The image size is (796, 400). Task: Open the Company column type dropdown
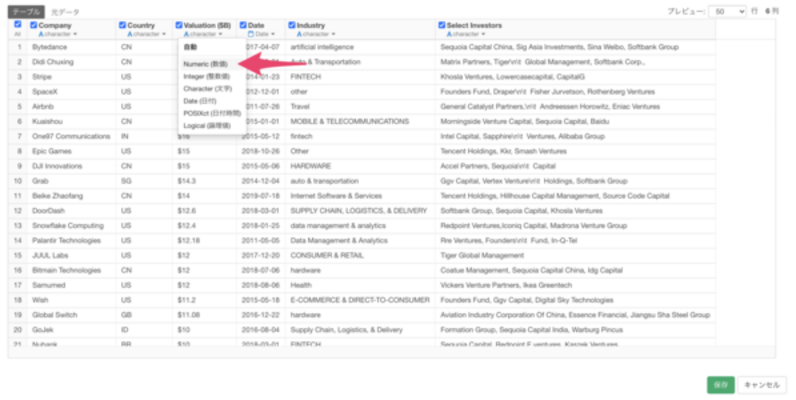[x=54, y=34]
